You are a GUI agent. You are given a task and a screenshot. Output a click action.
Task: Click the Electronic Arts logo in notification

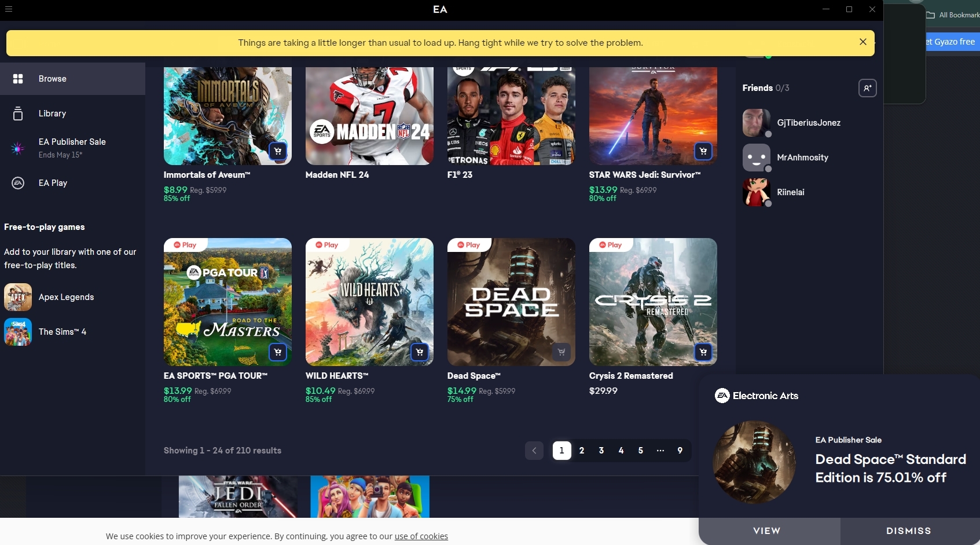(x=757, y=396)
